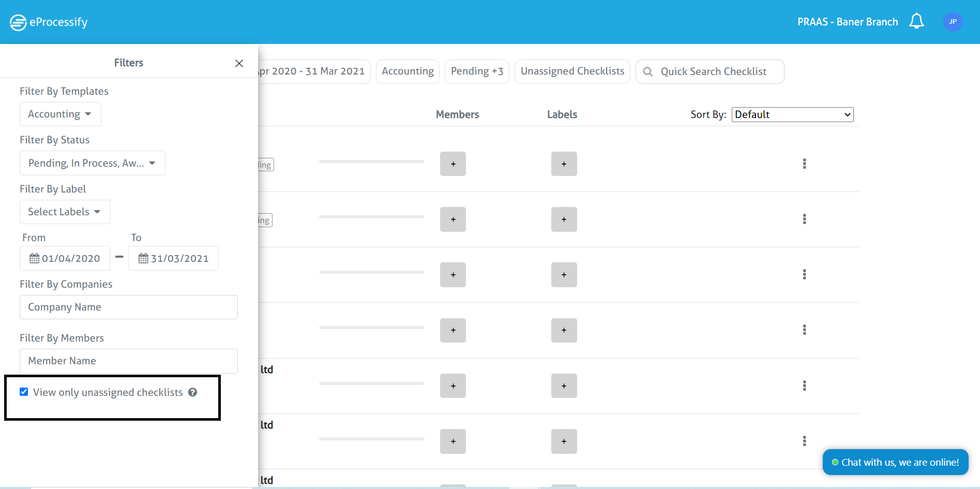Add label to the fourth checklist row
Image resolution: width=980 pixels, height=489 pixels.
[564, 330]
